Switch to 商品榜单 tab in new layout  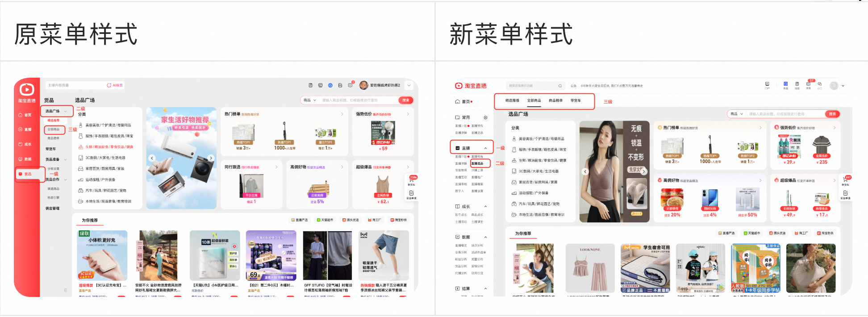(555, 101)
